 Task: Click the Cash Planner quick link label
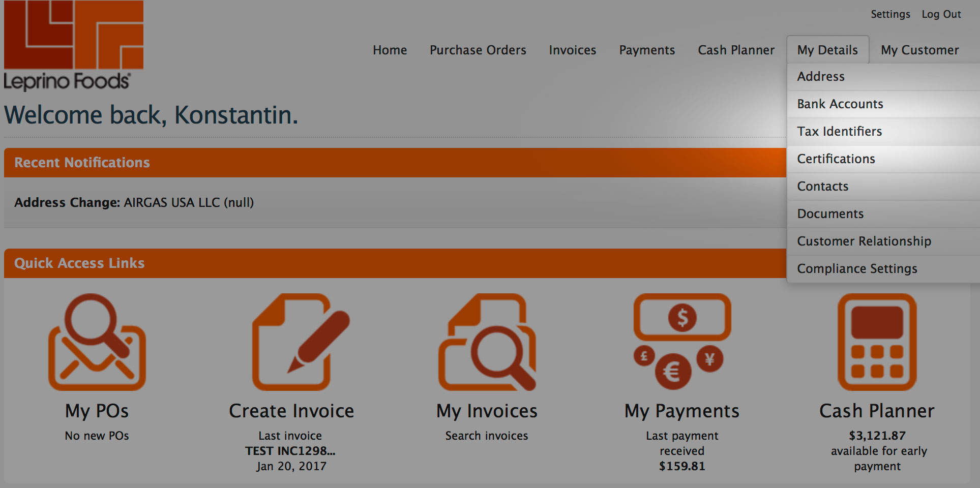pyautogui.click(x=877, y=411)
